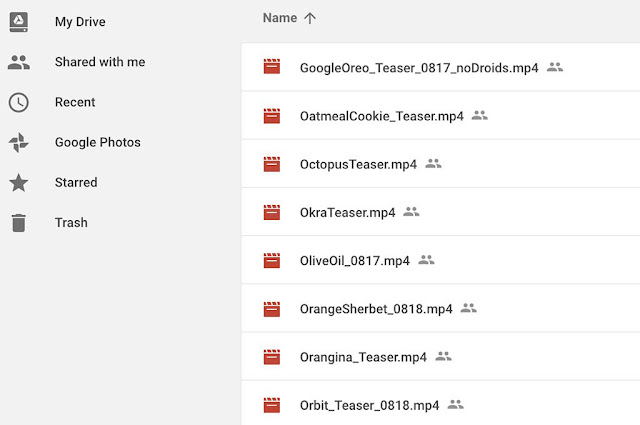Select the Shared with me people icon

(x=19, y=62)
